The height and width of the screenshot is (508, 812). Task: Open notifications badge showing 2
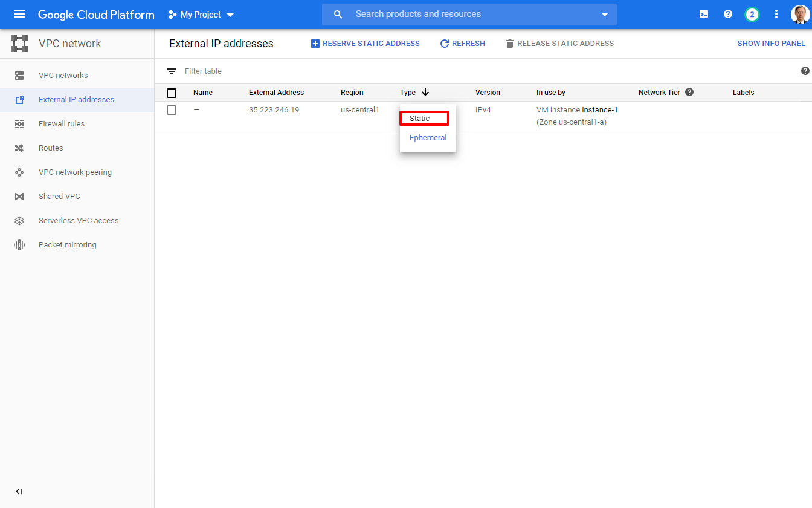pos(752,14)
